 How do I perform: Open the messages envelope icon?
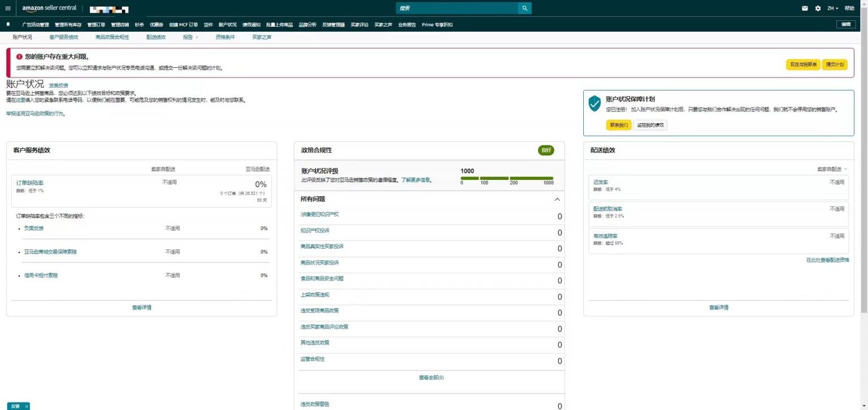pos(805,8)
